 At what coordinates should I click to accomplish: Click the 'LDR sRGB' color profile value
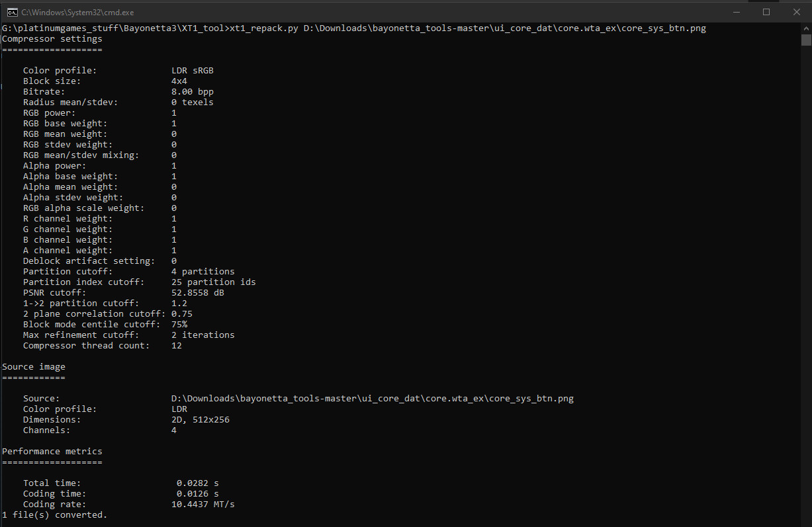point(193,71)
